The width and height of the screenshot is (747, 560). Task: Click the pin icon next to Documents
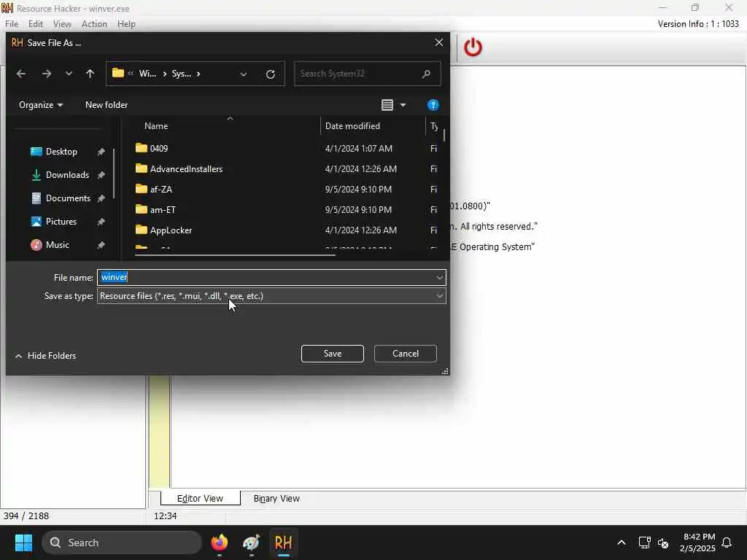click(x=101, y=198)
